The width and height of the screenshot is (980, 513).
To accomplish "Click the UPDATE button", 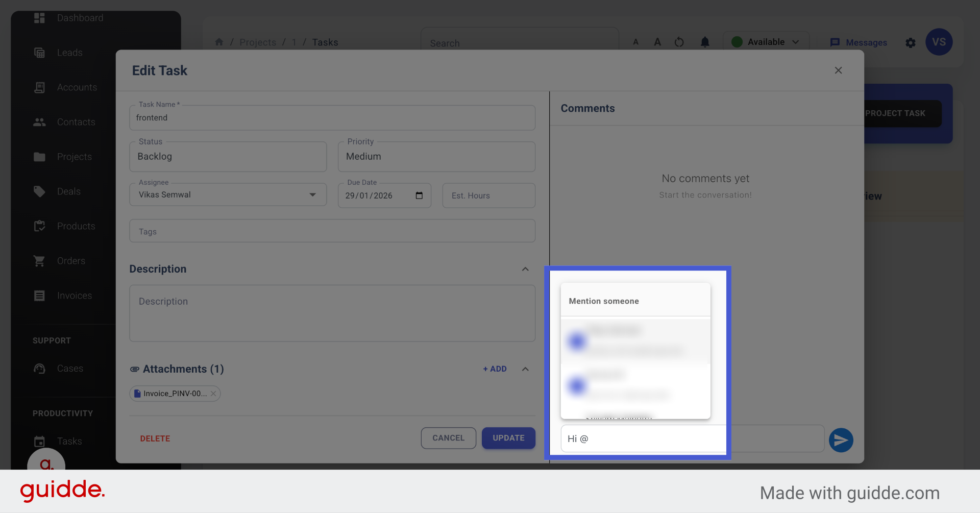I will click(508, 438).
